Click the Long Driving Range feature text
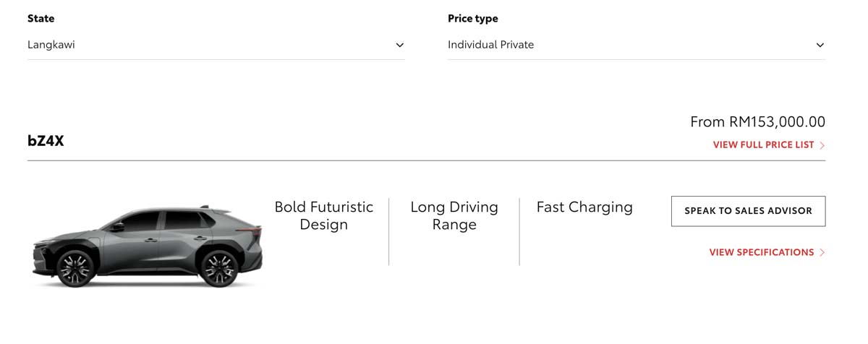The height and width of the screenshot is (344, 868). point(454,215)
